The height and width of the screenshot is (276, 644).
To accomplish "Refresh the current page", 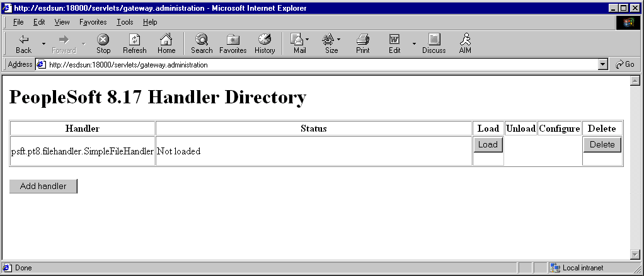I will click(x=134, y=44).
